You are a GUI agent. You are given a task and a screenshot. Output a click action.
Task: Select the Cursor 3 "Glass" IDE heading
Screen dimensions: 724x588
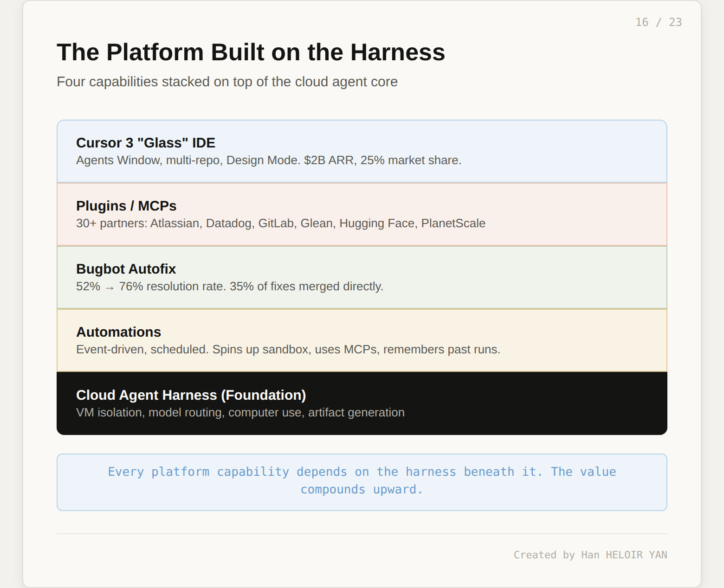[146, 143]
